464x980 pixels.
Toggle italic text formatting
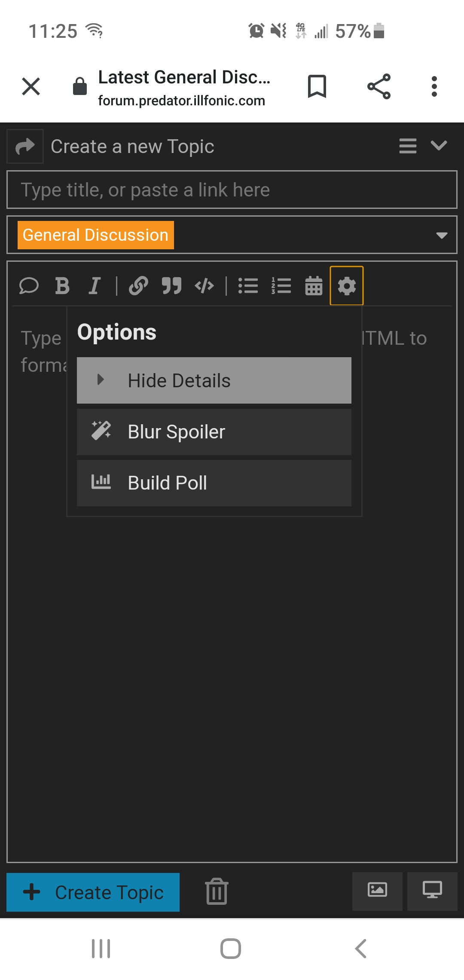(x=95, y=286)
